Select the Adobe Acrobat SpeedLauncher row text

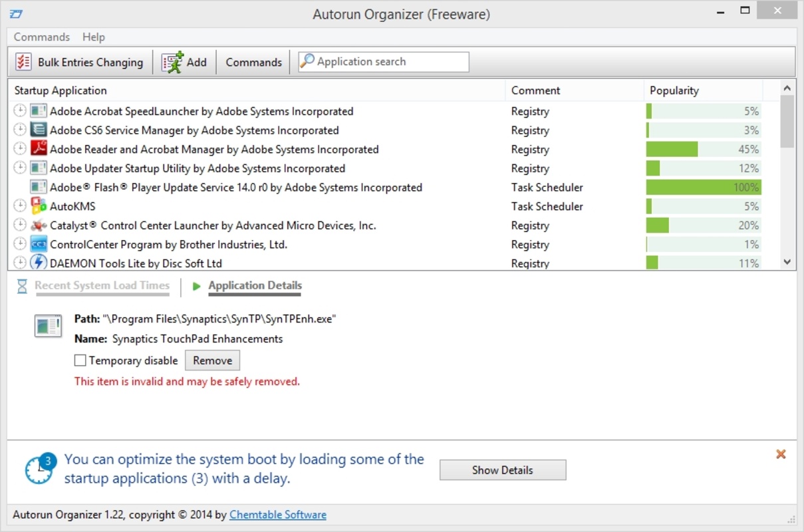tap(201, 111)
